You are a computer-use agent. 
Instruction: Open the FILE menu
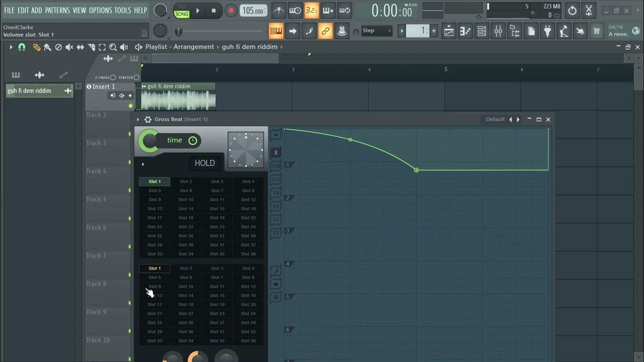pyautogui.click(x=9, y=10)
